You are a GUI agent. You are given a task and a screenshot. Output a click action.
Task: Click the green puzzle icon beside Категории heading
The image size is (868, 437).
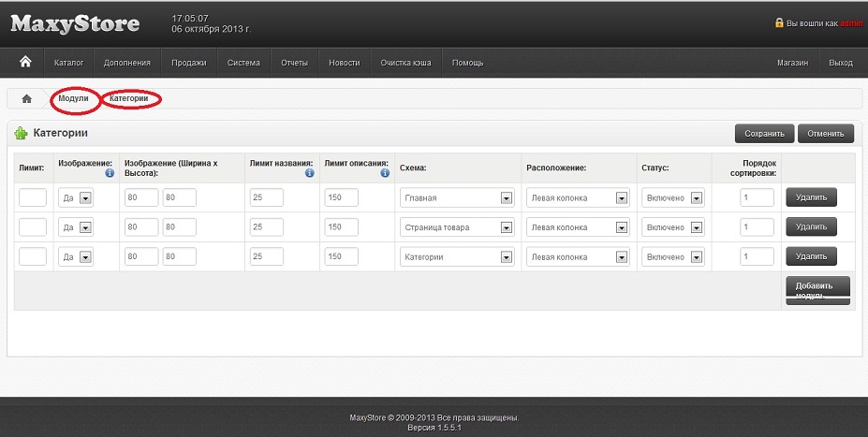click(21, 134)
